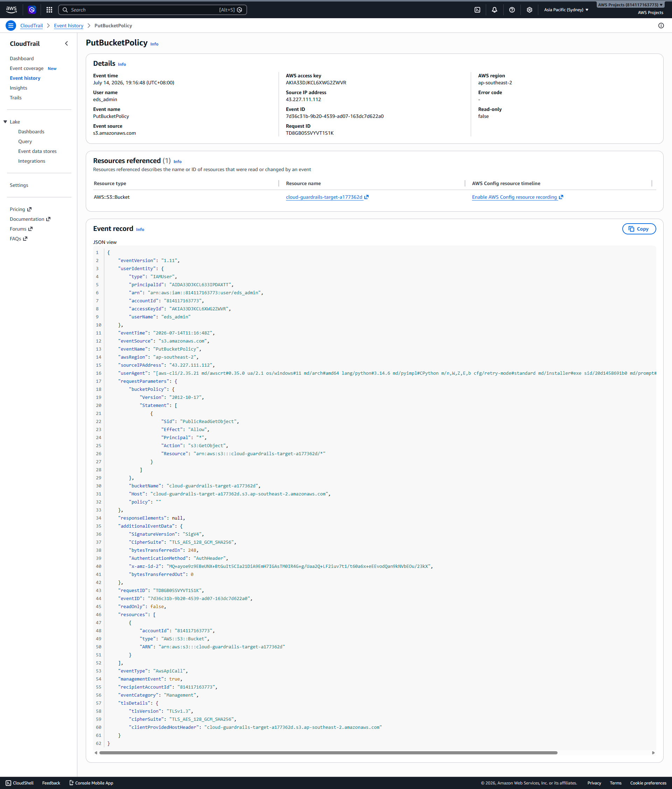Screen dimensions: 672x789
Task: Open Settings in the sidebar
Action: point(19,185)
